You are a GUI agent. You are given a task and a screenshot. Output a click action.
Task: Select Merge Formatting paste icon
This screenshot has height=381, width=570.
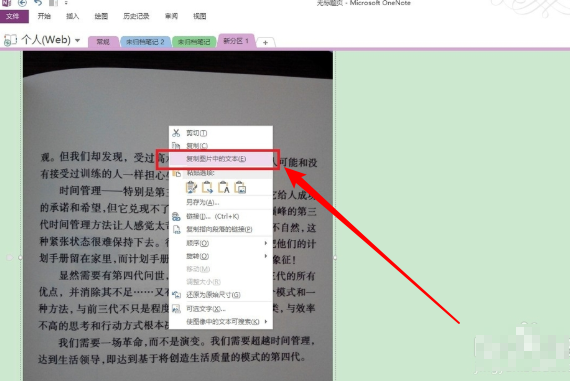[208, 188]
